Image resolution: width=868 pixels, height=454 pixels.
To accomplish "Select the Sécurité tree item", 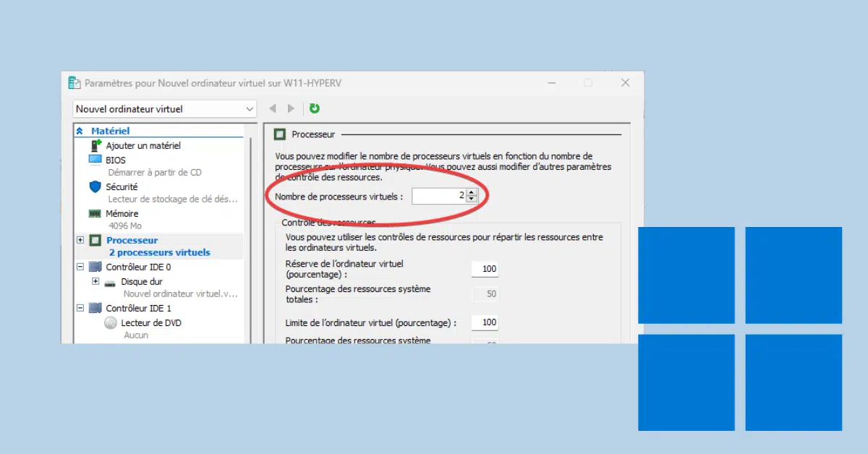I will pos(122,187).
